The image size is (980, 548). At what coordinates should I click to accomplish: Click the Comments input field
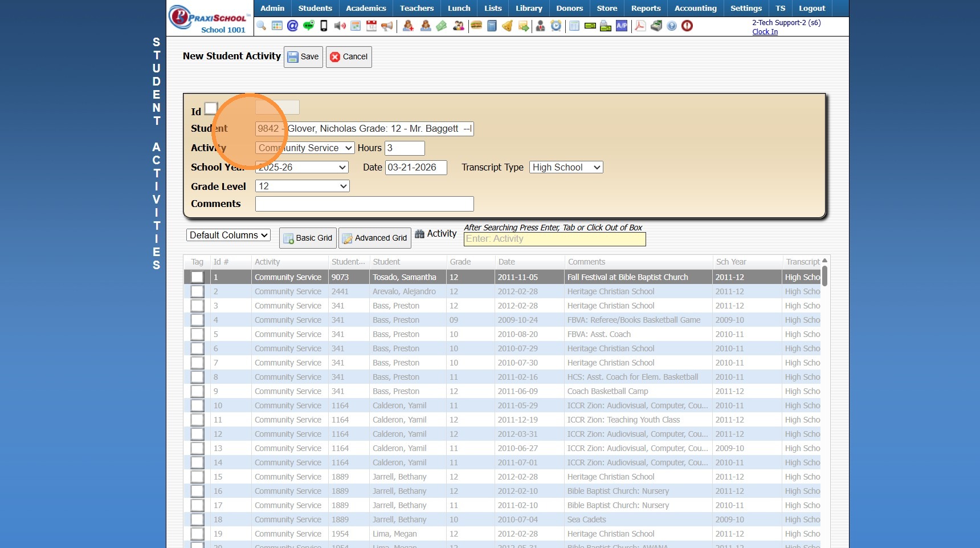tap(364, 204)
